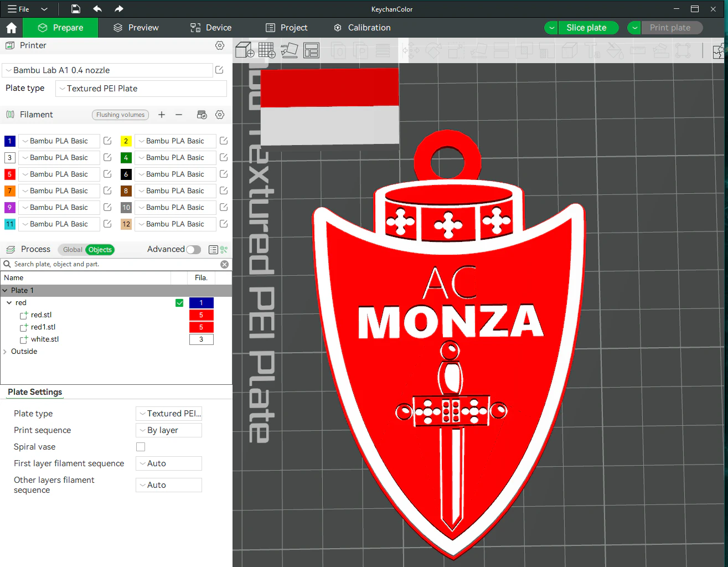Screen dimensions: 728x567
Task: Open Flushing volumes settings
Action: click(120, 115)
